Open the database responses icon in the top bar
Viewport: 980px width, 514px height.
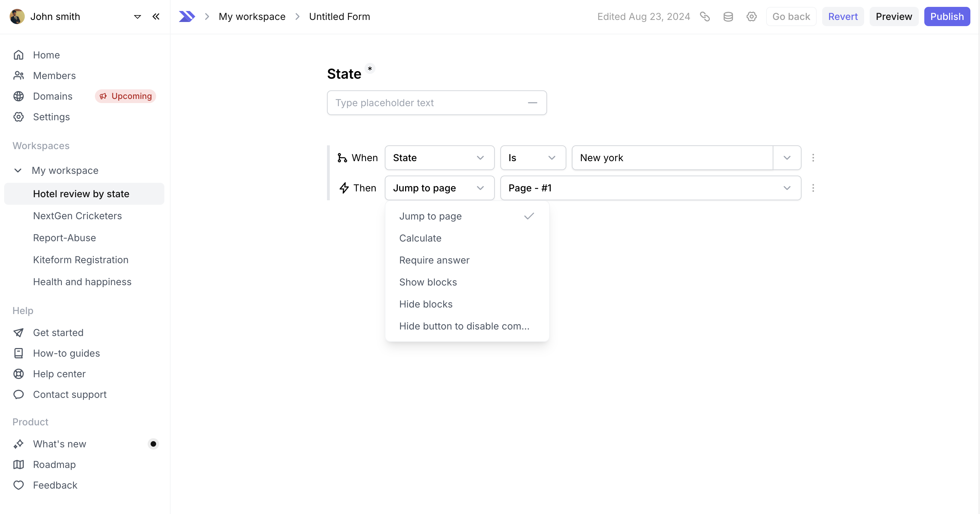(x=728, y=17)
